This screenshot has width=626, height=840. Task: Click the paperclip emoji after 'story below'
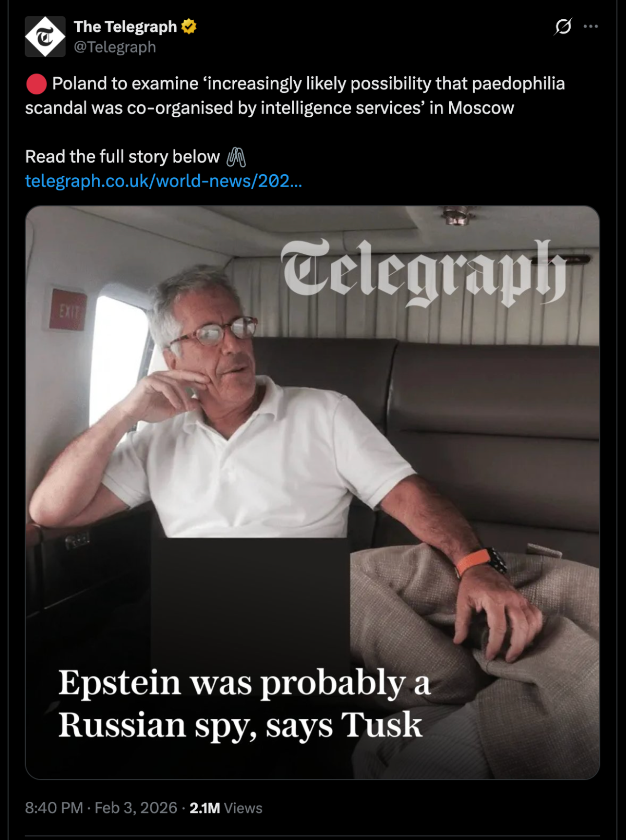click(236, 157)
